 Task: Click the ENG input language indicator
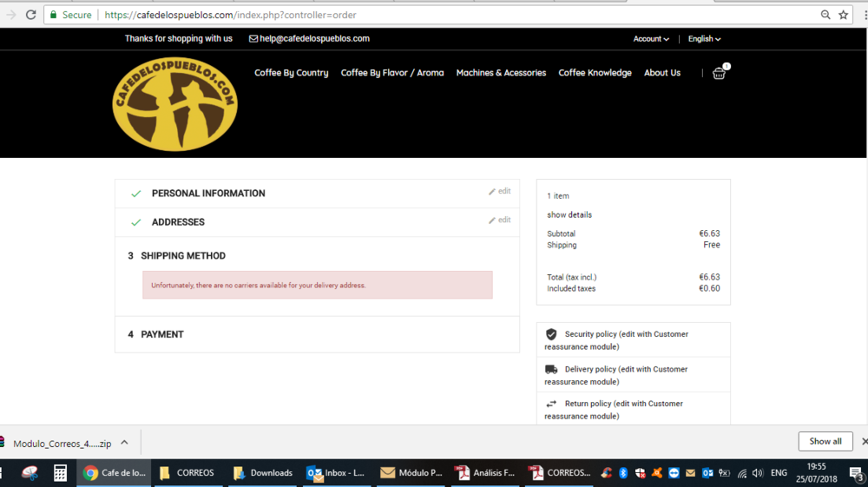point(779,472)
